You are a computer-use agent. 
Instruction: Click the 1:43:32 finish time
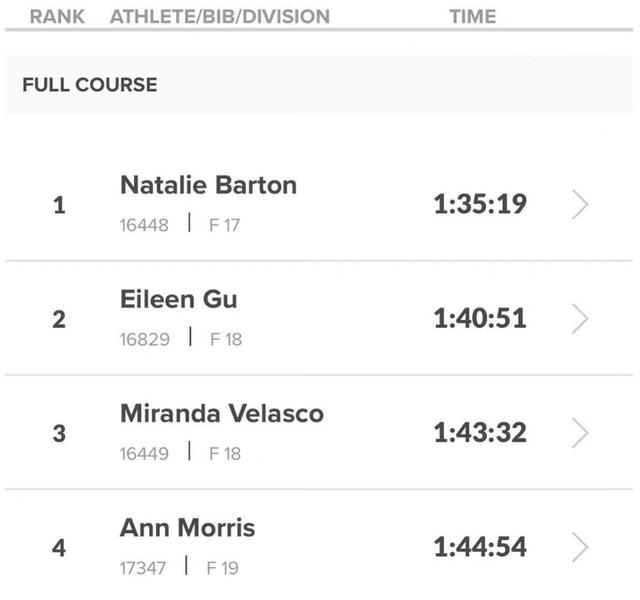click(x=480, y=432)
